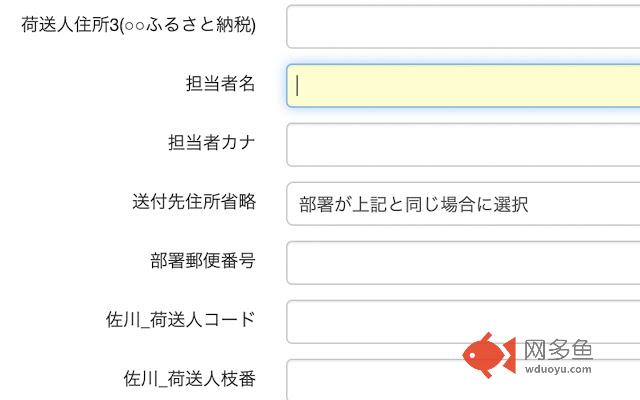Viewport: 640px width, 400px height.
Task: Select the 荷送人住所3 input field
Action: coord(462,26)
